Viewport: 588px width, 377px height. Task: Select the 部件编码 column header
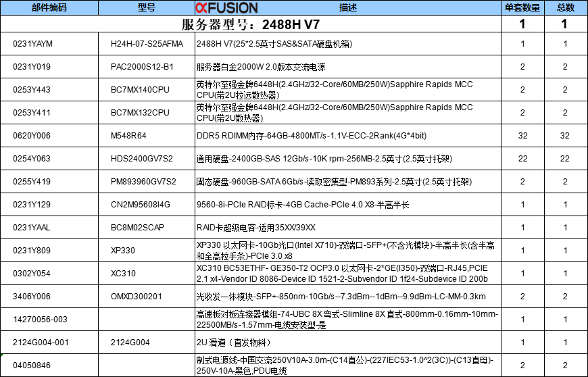click(x=49, y=7)
